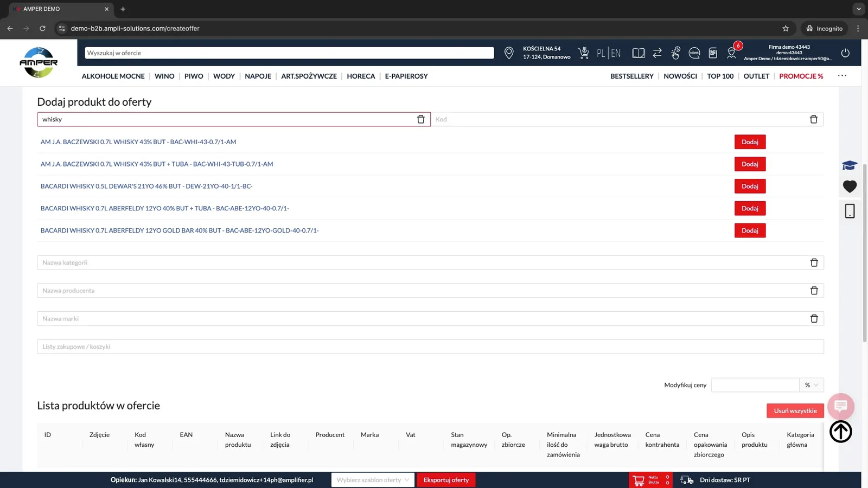868x488 pixels.
Task: Click the exchange arrows icon in the header
Action: pos(657,53)
